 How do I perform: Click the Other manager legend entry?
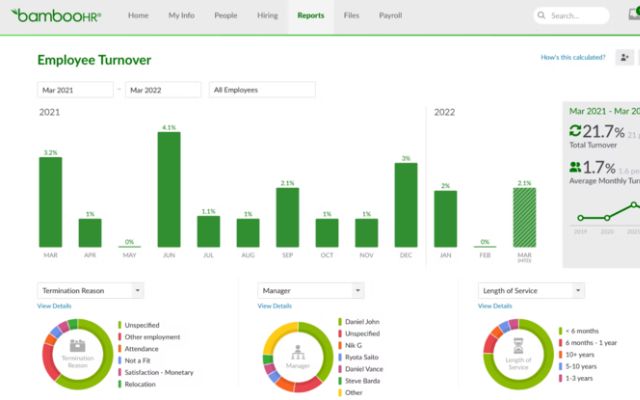tap(350, 393)
